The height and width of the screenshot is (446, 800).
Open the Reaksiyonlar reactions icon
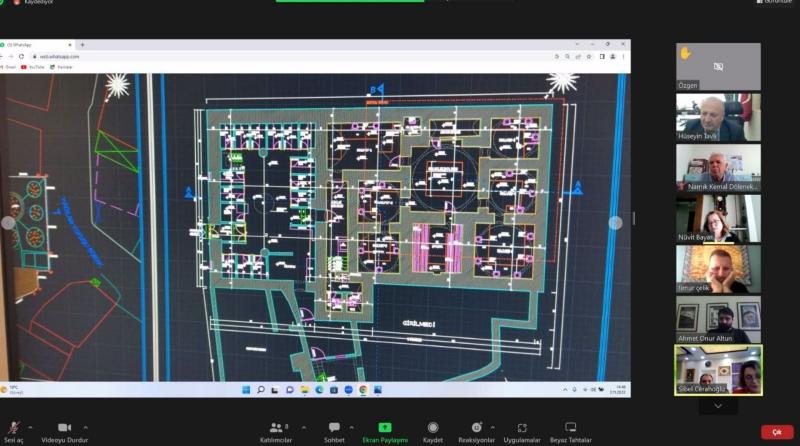coord(477,428)
